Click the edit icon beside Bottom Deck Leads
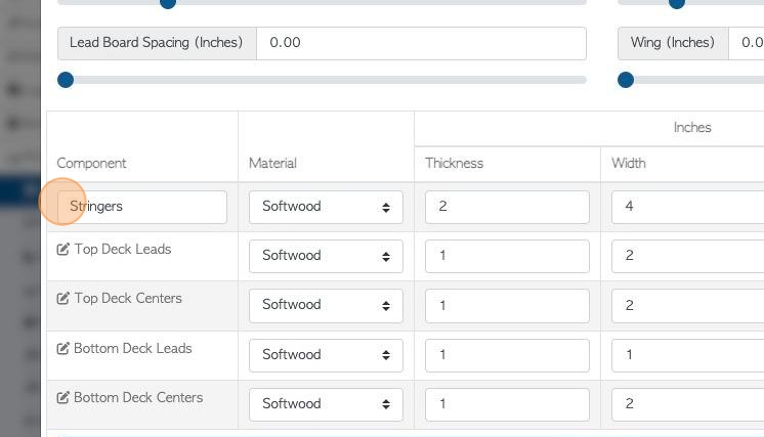 tap(63, 348)
